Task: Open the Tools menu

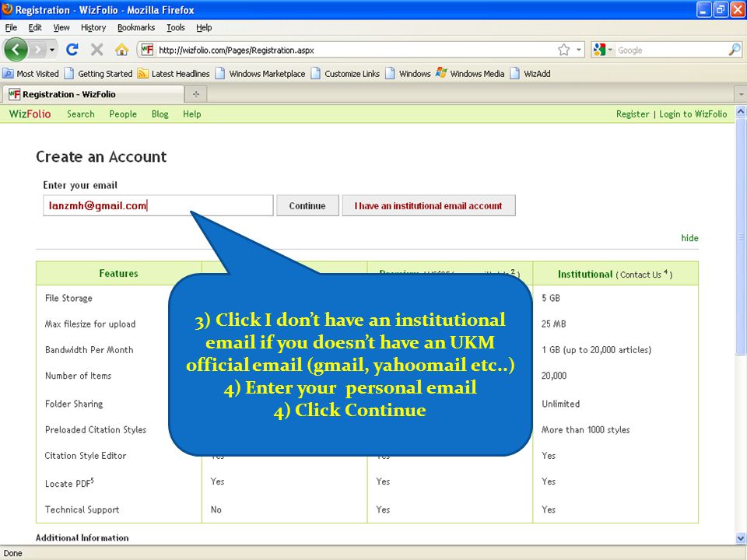Action: [x=176, y=28]
